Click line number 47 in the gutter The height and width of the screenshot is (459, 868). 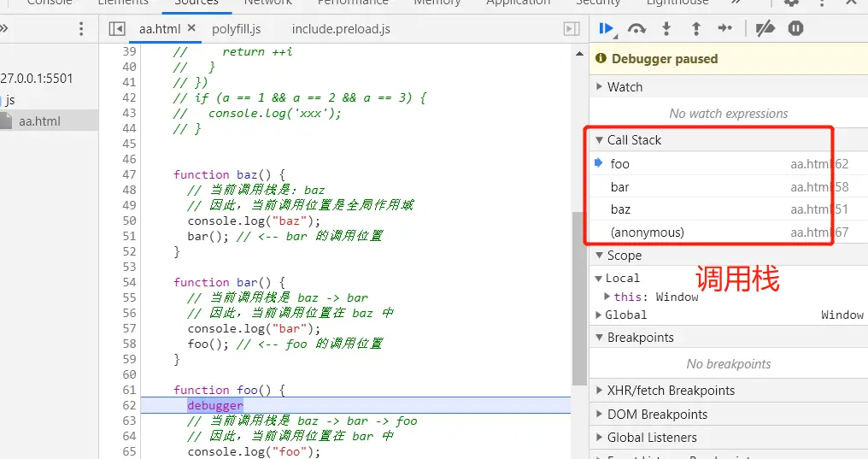[x=129, y=174]
